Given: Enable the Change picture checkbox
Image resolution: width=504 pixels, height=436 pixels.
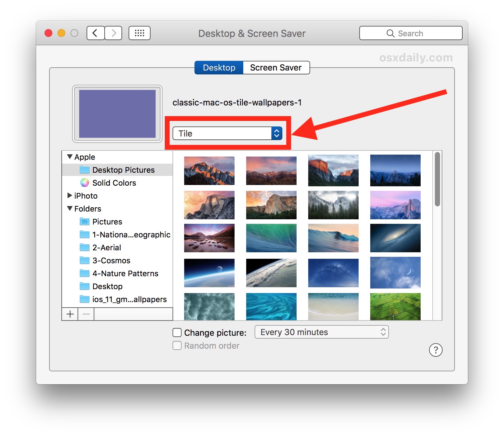Looking at the screenshot, I should coord(177,332).
